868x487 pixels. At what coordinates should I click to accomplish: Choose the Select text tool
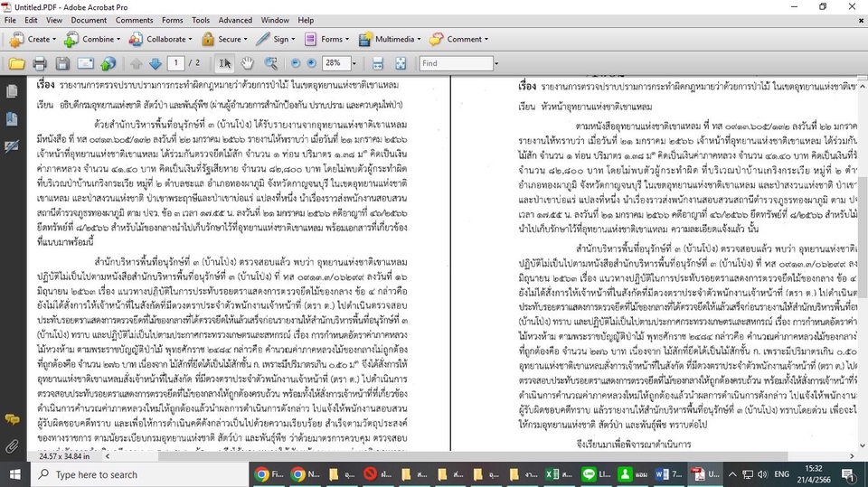click(224, 63)
